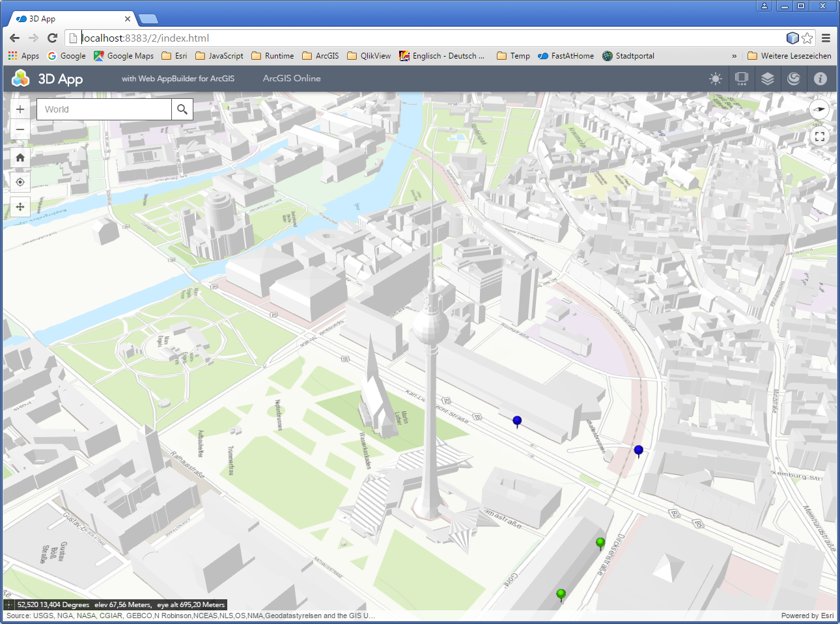840x624 pixels.
Task: Bookmark this page with the star
Action: (x=807, y=38)
